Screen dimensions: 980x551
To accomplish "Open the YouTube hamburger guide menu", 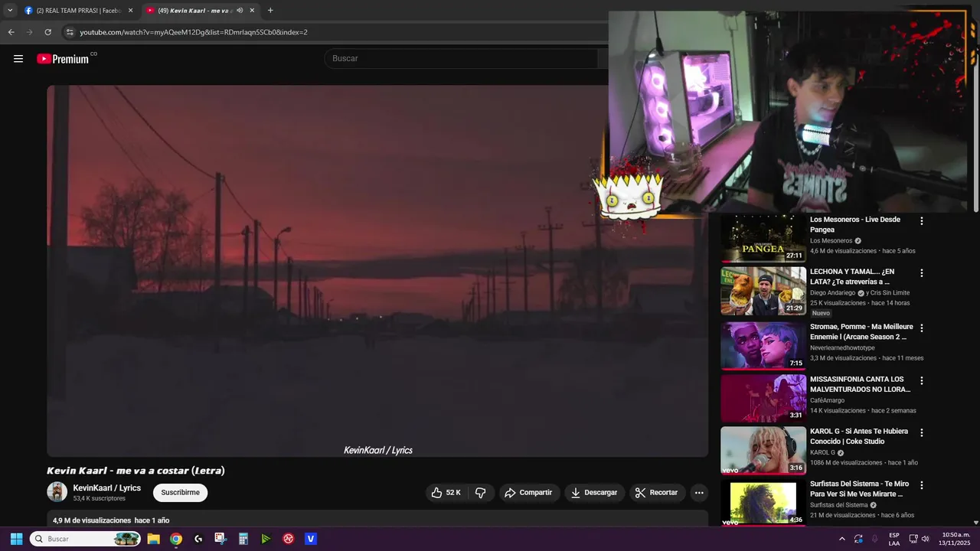I will 18,59.
